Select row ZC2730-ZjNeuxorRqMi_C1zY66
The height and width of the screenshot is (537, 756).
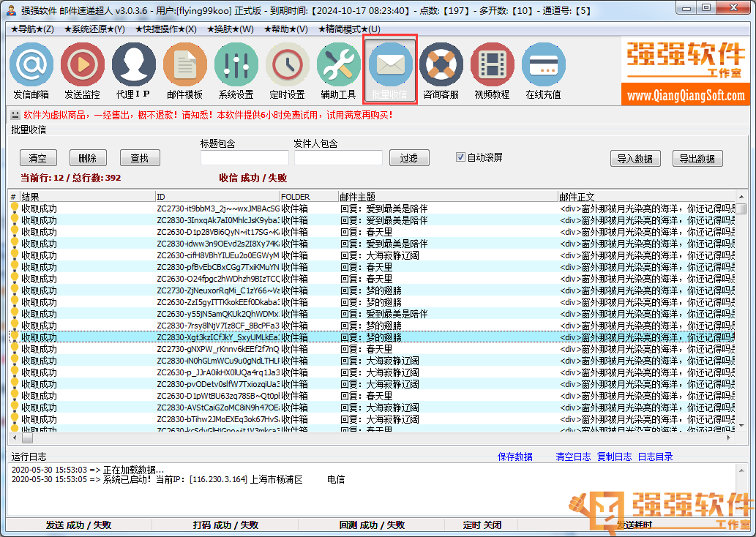(373, 290)
